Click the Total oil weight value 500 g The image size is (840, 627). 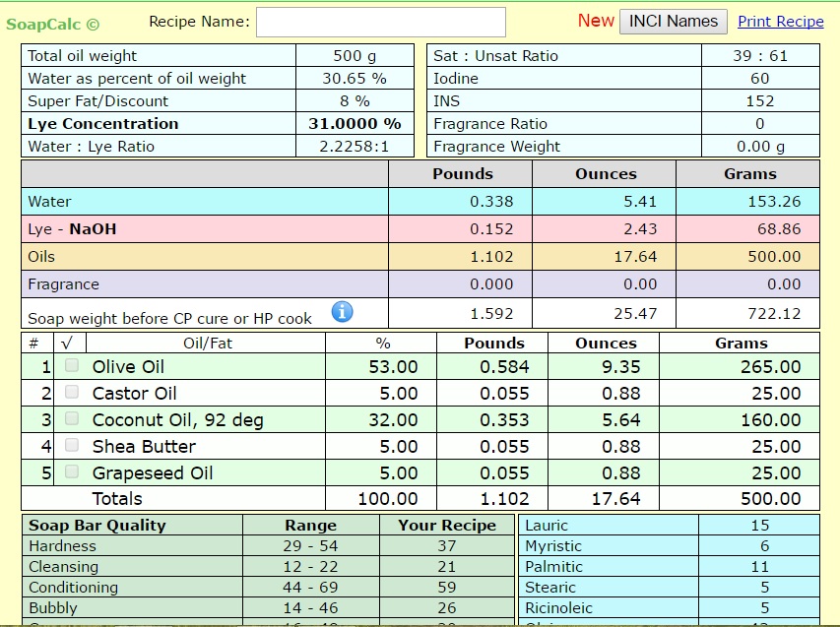point(355,56)
